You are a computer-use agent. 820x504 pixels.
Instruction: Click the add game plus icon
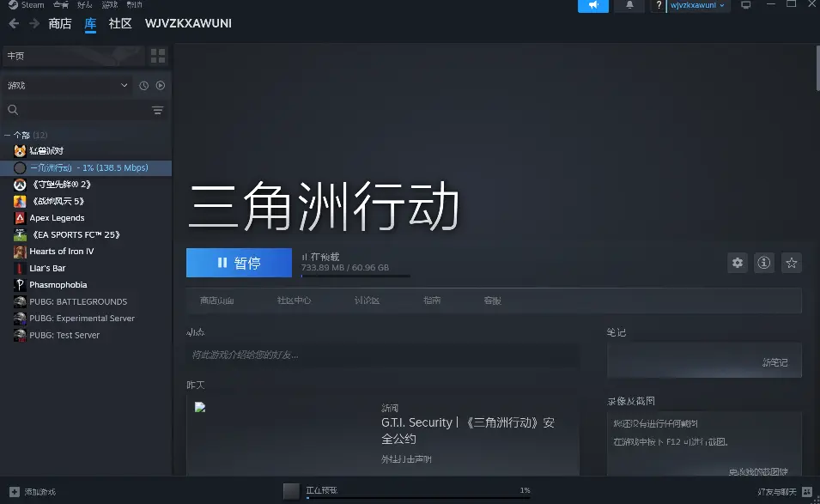pos(15,492)
